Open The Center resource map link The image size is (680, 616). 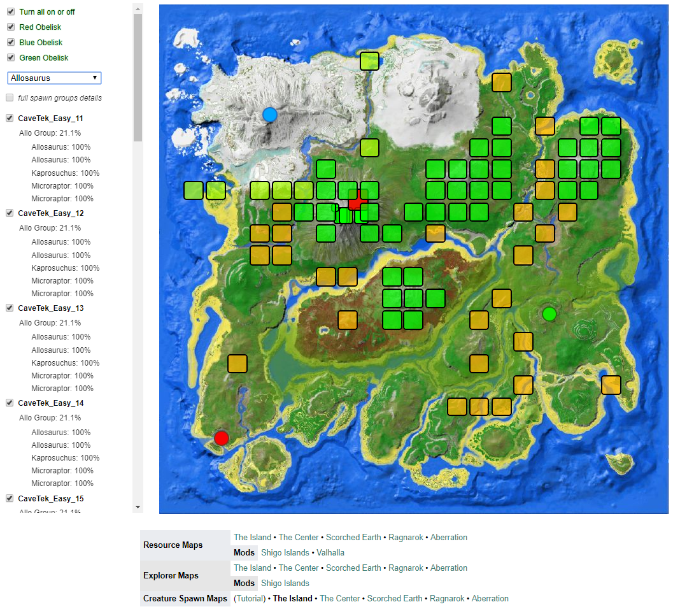(x=299, y=538)
